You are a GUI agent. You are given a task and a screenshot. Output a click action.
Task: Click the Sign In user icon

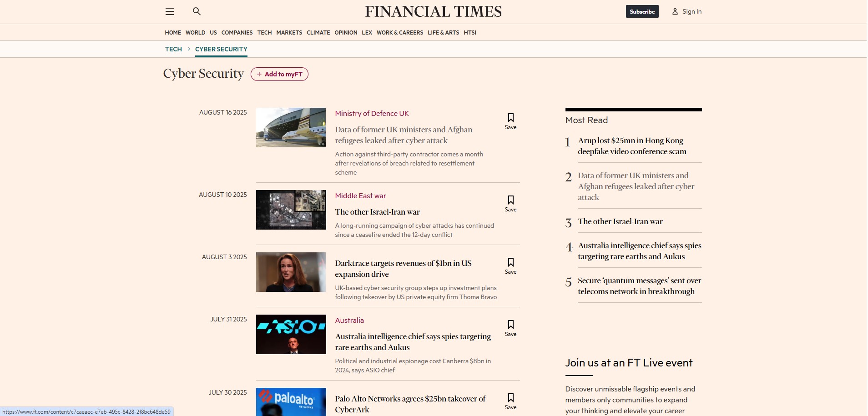tap(675, 11)
